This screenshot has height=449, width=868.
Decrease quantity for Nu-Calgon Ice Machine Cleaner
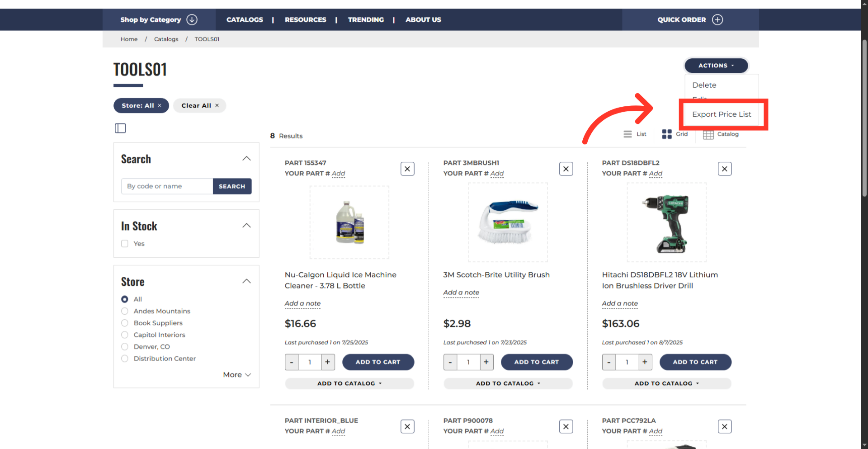292,362
